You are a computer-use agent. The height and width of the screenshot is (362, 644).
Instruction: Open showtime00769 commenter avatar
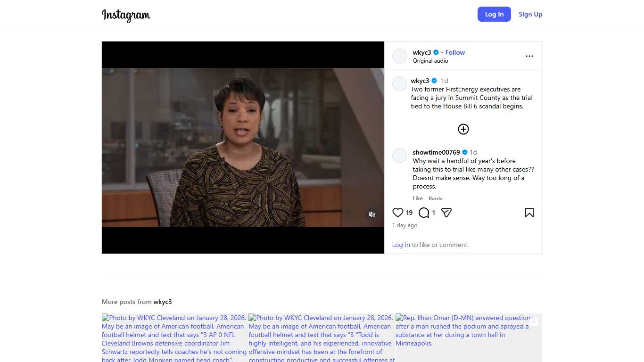coord(400,156)
